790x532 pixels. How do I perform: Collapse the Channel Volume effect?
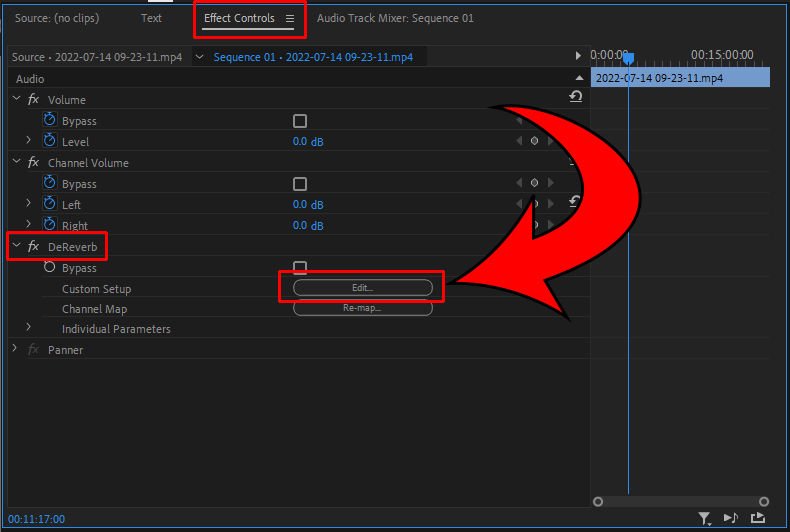click(x=17, y=161)
